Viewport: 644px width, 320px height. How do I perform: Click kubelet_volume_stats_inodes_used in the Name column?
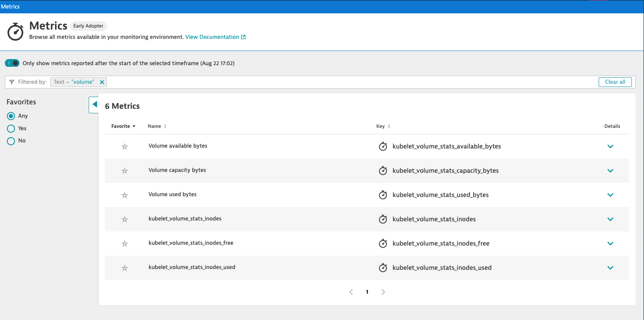192,267
